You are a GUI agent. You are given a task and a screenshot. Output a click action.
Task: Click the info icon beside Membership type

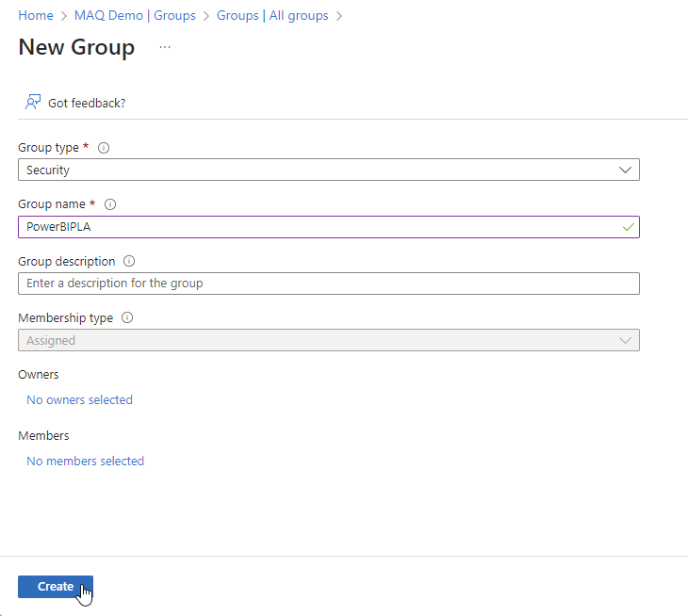127,317
